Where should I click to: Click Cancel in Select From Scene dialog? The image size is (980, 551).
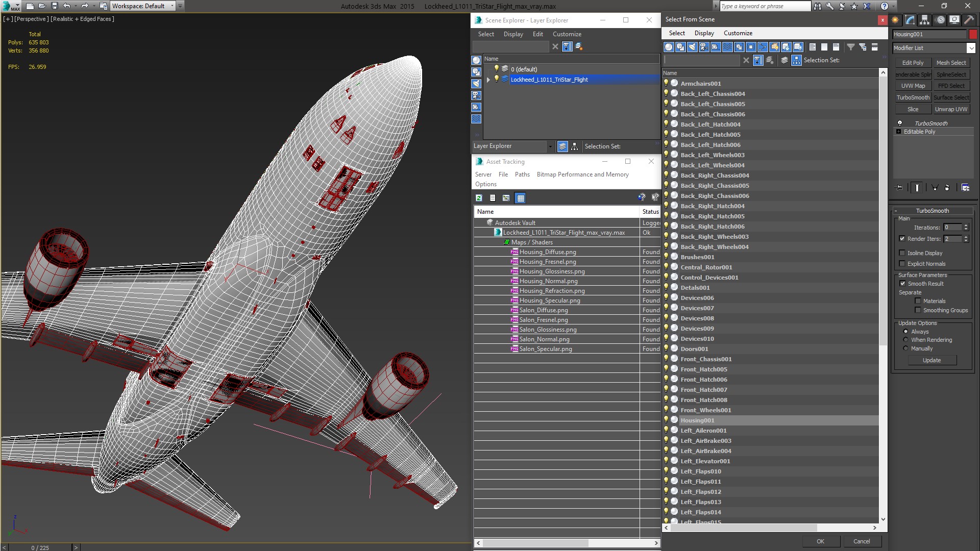point(862,541)
